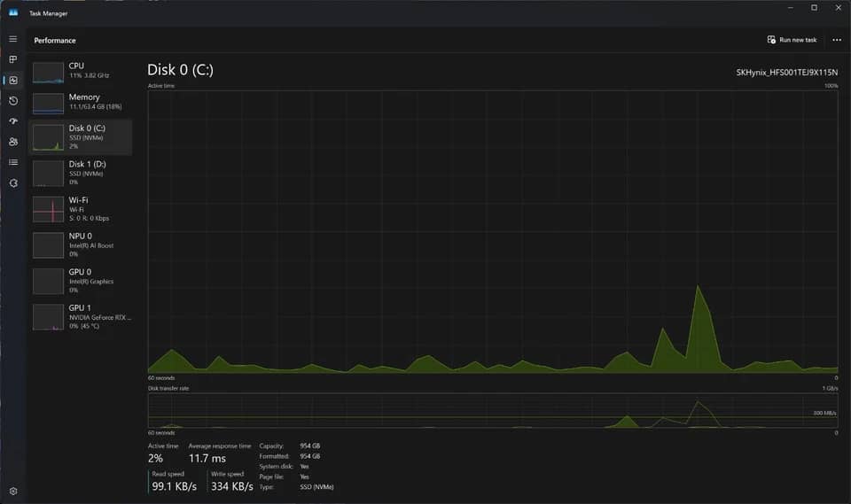Select the NPU 0 Intel AI Boost entry
The image size is (851, 504).
[81, 244]
